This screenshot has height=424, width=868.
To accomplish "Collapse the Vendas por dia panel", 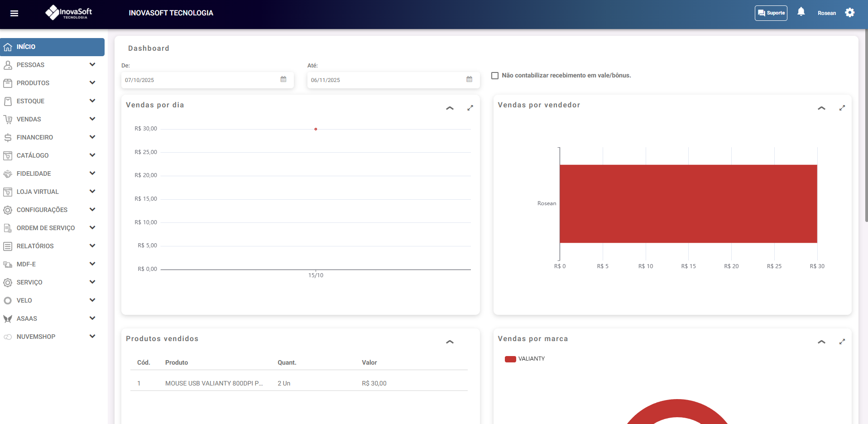I will pyautogui.click(x=450, y=108).
